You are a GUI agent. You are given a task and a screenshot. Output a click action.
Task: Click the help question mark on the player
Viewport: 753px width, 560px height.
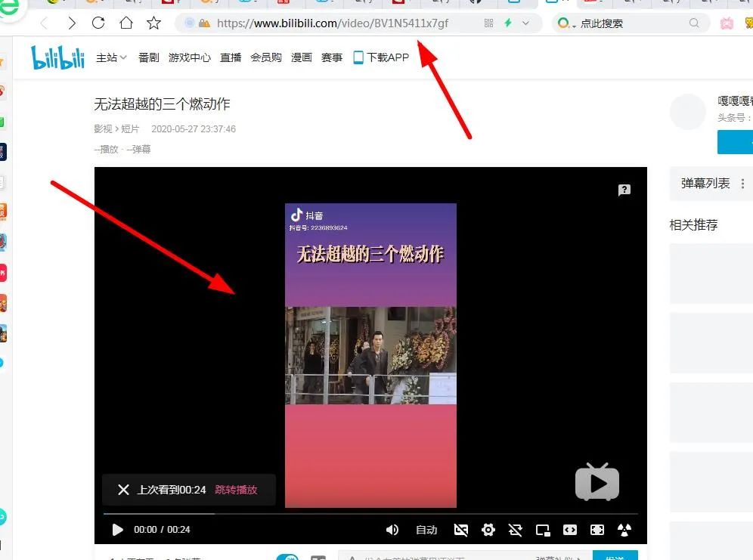624,190
